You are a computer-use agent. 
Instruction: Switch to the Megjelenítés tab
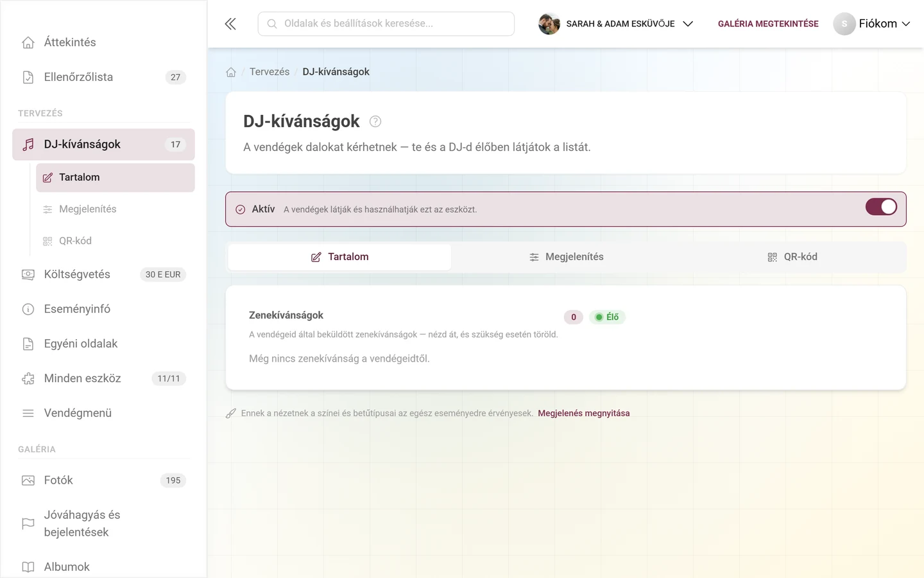click(566, 257)
